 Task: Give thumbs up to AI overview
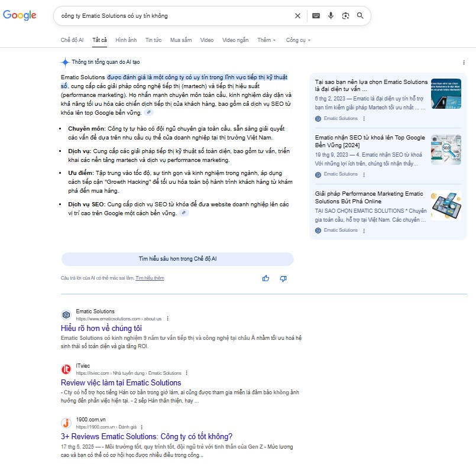266,278
